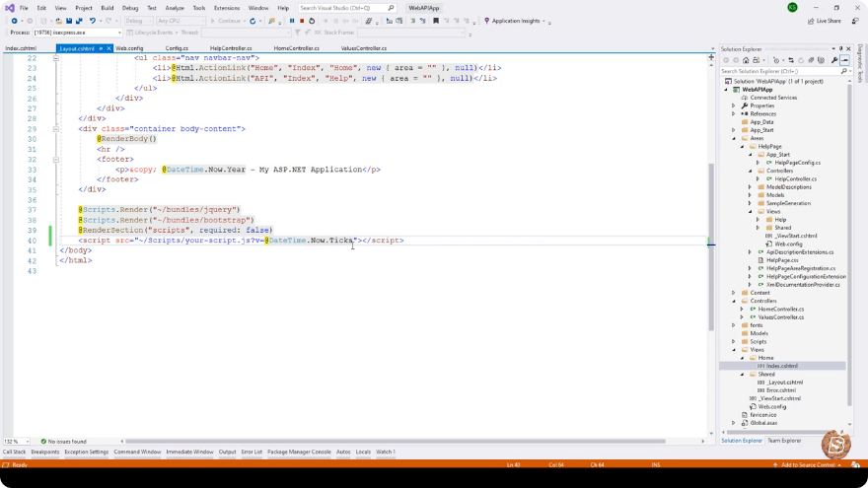The image size is (868, 488).
Task: Click Solution Explorer Show All Files icon
Action: (x=821, y=60)
